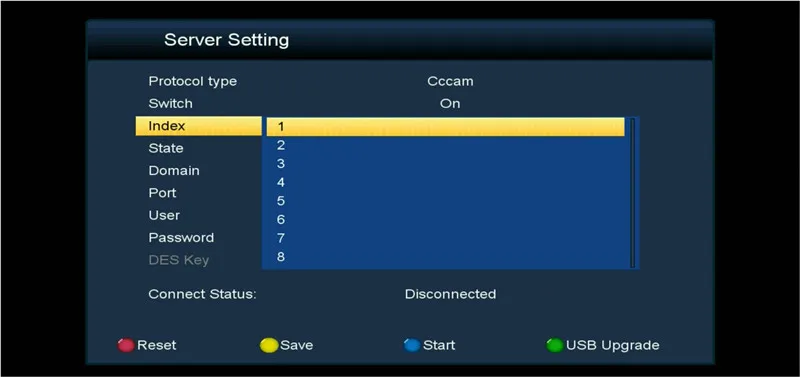Image resolution: width=800 pixels, height=377 pixels.
Task: Click the red Reset circle icon
Action: 126,345
